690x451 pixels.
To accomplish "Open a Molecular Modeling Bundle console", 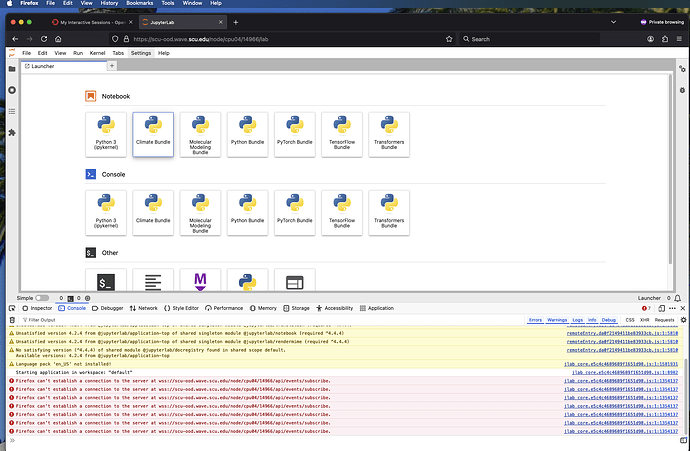I will coord(200,213).
